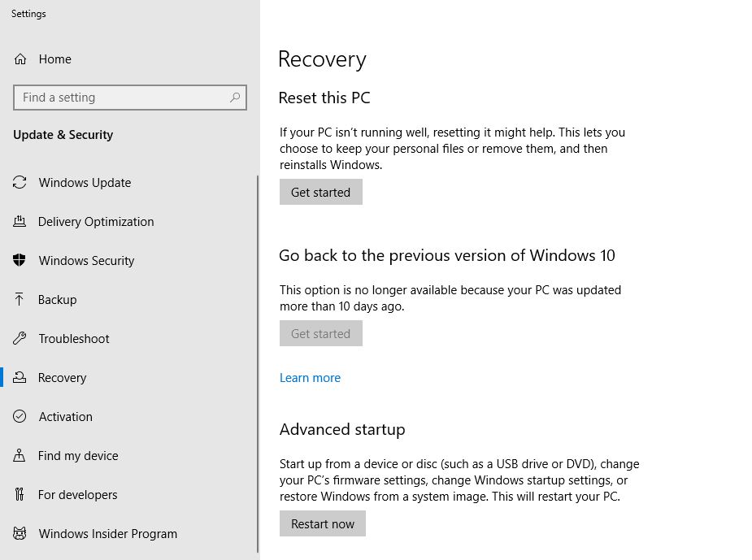Screen dimensions: 752x560
Task: Open the Troubleshoot page
Action: [74, 338]
